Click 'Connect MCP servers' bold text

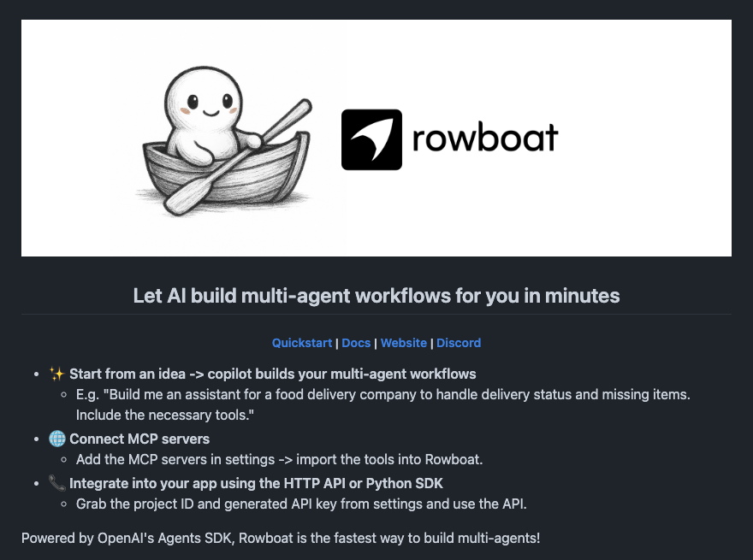tap(139, 439)
